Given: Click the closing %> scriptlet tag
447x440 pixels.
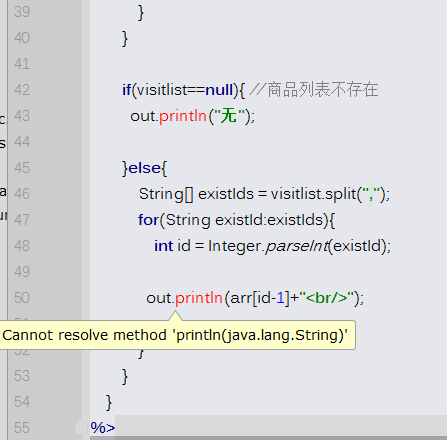Looking at the screenshot, I should point(103,428).
